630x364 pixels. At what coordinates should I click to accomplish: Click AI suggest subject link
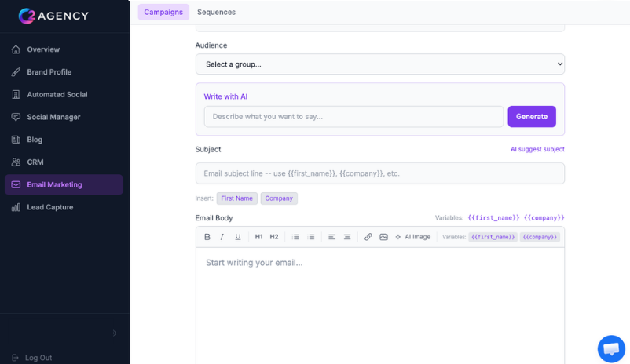click(x=537, y=149)
